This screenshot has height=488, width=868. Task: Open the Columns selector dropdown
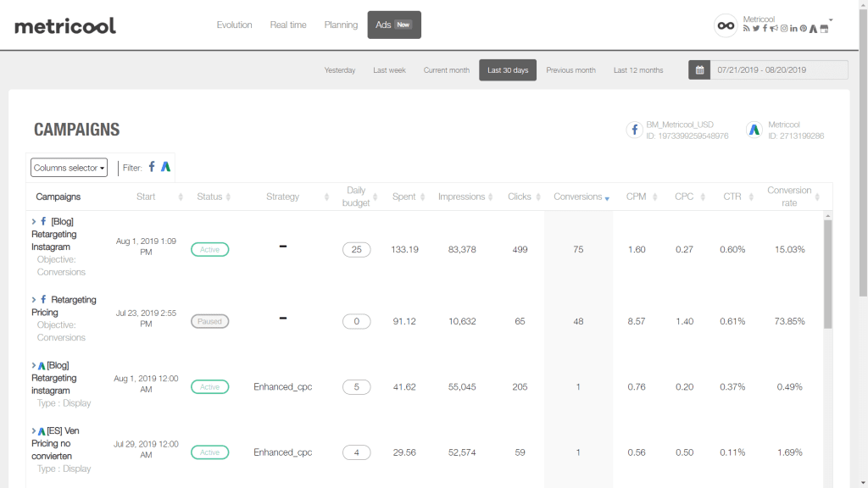tap(69, 168)
